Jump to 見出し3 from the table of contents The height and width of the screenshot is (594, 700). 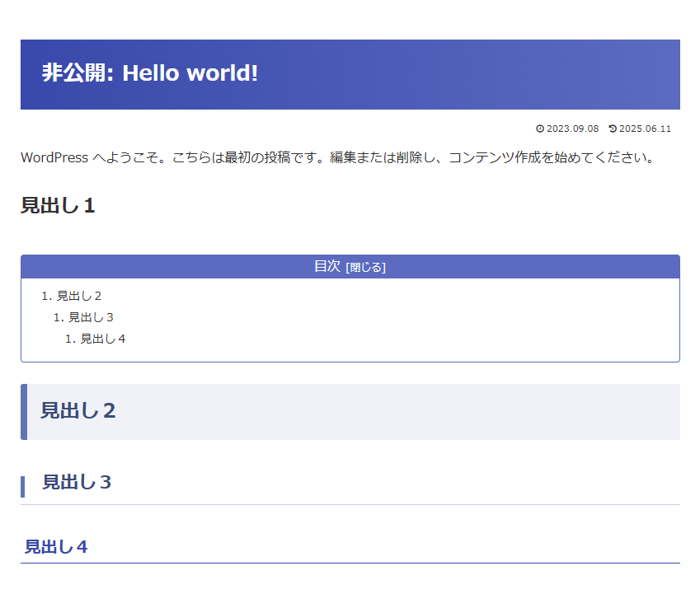pos(91,317)
